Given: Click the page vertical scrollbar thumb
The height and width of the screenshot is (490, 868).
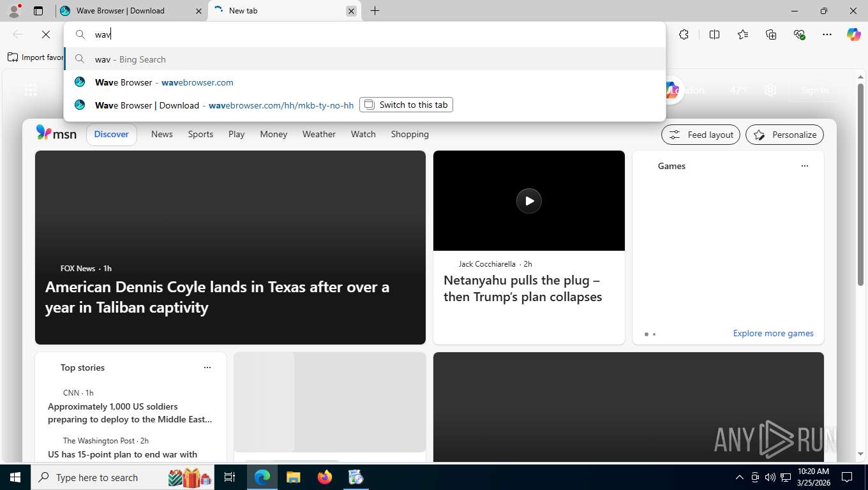Looking at the screenshot, I should pyautogui.click(x=860, y=184).
